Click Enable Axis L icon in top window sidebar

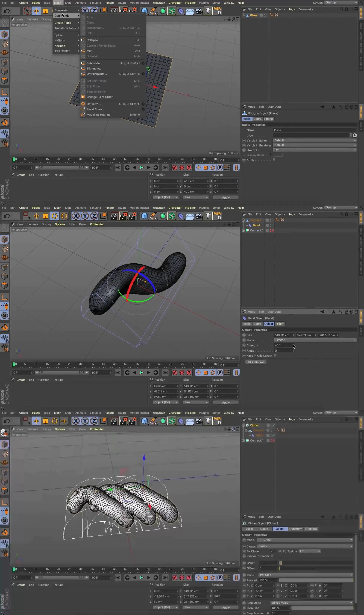[x=5, y=92]
